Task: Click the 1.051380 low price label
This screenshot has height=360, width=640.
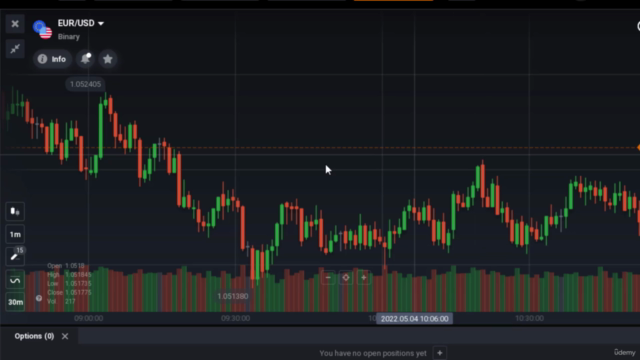Action: 233,296
